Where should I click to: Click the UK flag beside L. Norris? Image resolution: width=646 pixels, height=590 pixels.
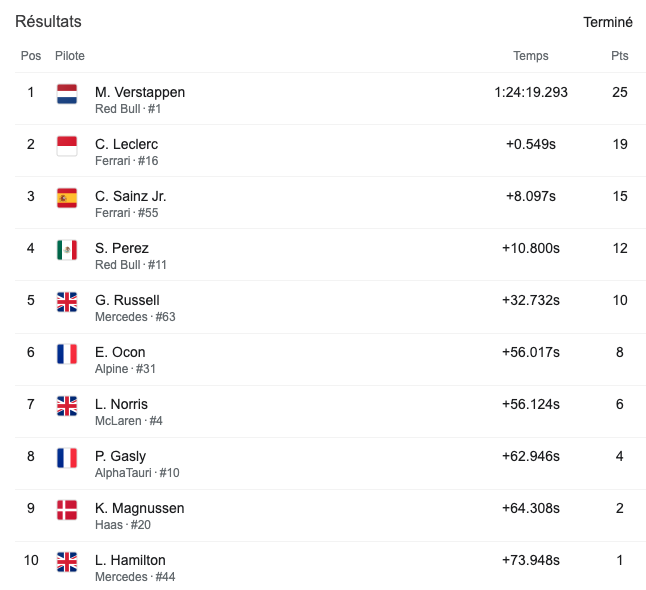click(67, 406)
